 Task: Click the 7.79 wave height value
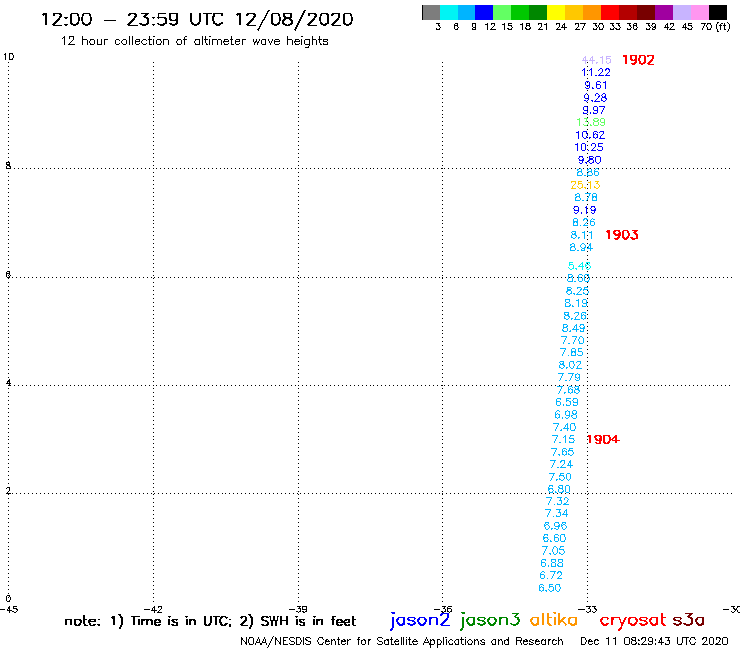point(569,377)
